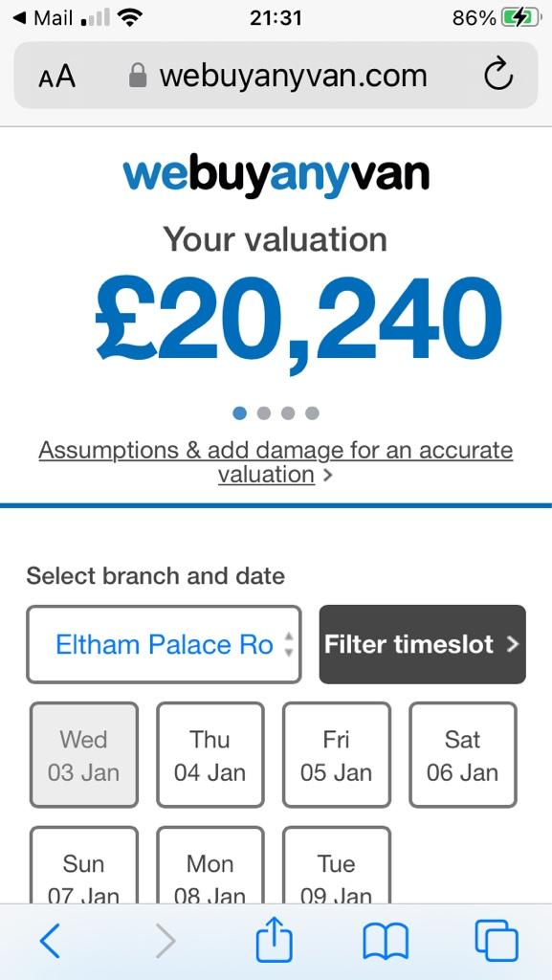
Task: Tap the Safari reload page icon
Action: tap(498, 75)
